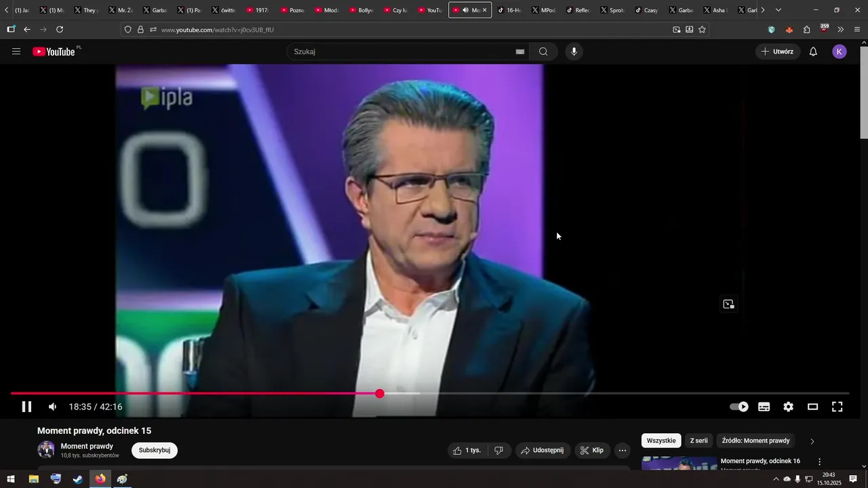The image size is (868, 488).
Task: Mute the video volume
Action: pyautogui.click(x=53, y=407)
